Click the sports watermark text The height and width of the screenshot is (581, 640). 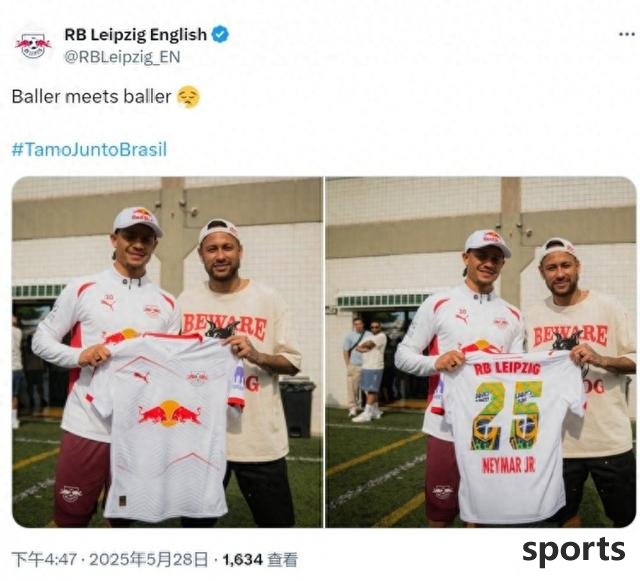coord(573,550)
